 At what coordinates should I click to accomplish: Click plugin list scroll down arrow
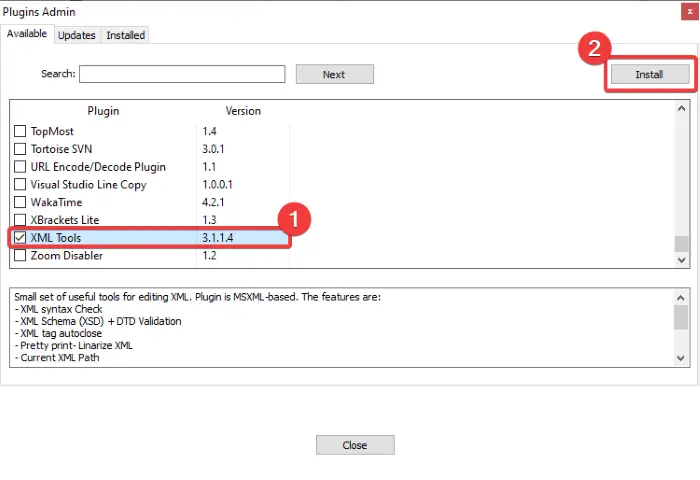click(x=681, y=260)
